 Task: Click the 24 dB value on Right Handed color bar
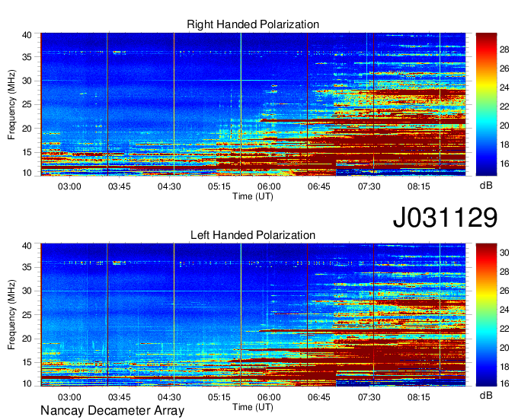[504, 87]
